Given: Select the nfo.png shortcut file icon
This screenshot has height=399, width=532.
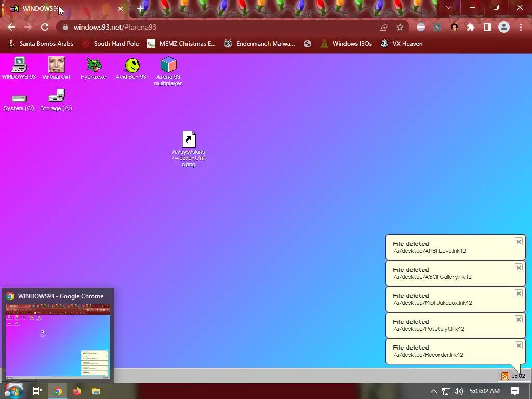Looking at the screenshot, I should [x=189, y=149].
